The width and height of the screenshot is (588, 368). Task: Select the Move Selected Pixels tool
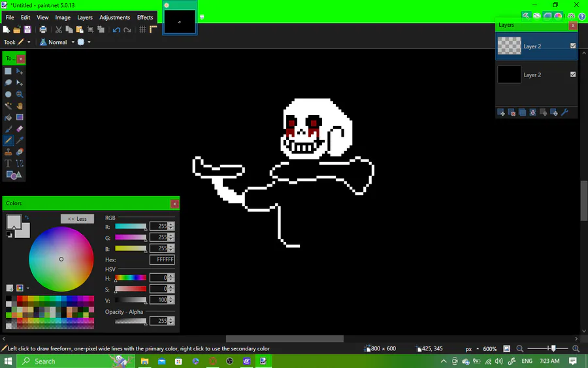click(20, 71)
